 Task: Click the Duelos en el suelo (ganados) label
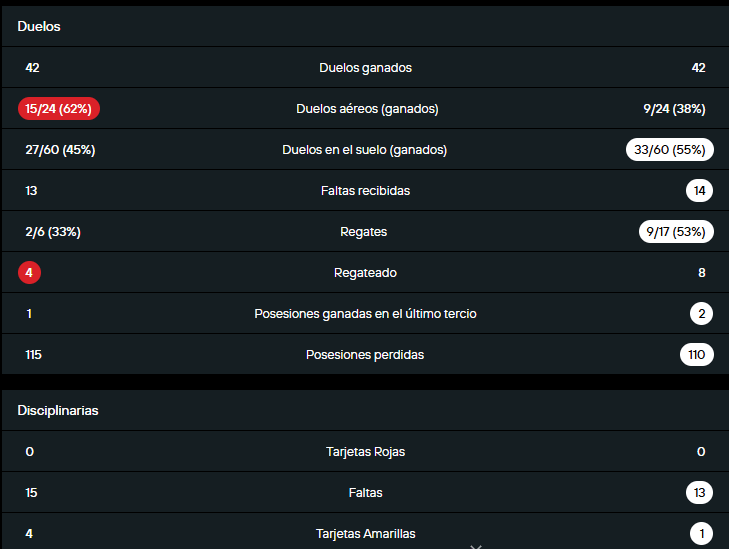coord(364,150)
